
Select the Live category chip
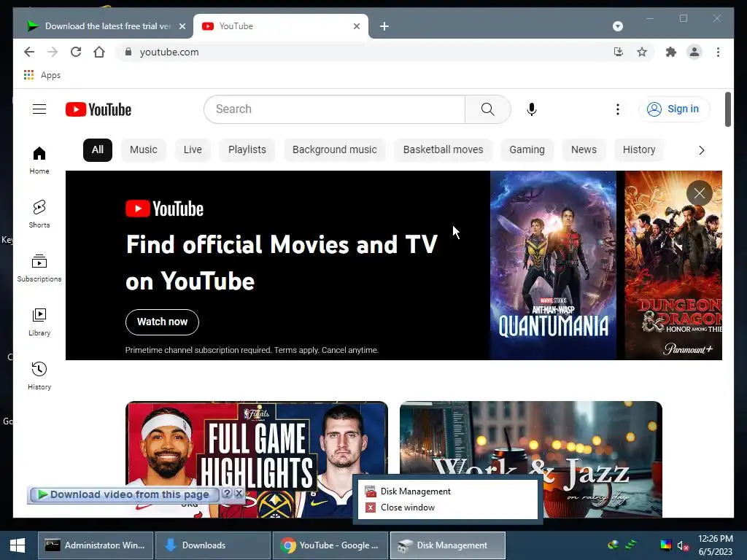pos(193,150)
